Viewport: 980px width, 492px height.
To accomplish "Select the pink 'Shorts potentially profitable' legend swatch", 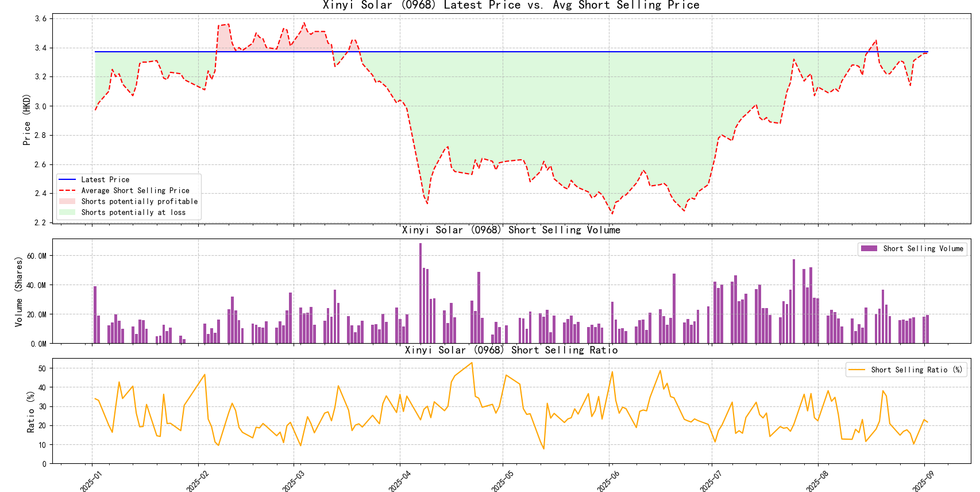I will pyautogui.click(x=67, y=202).
